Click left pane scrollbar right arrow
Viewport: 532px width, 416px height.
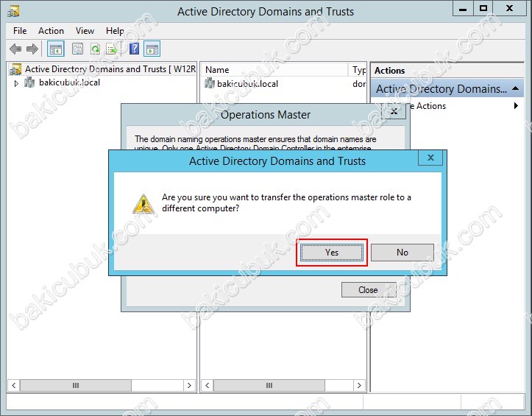189,385
